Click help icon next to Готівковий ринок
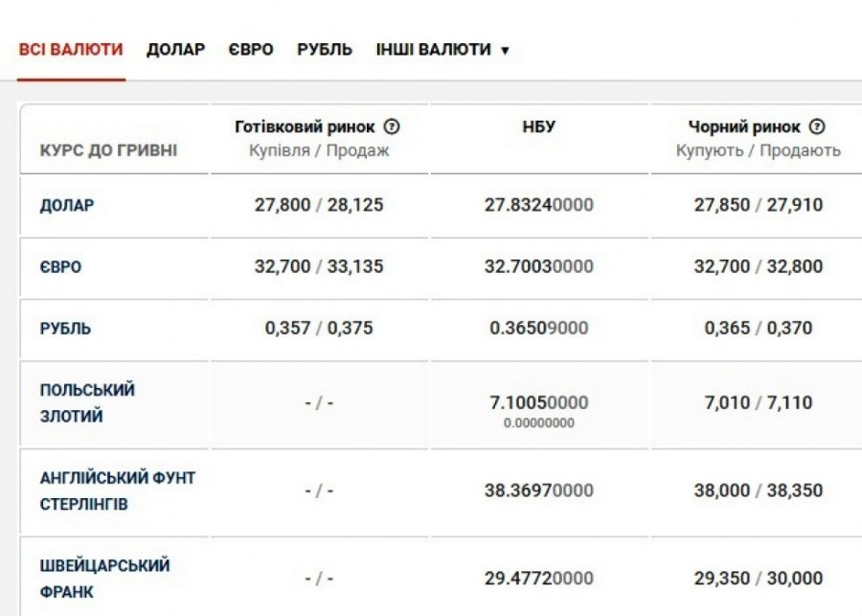The height and width of the screenshot is (616, 862). (x=392, y=126)
